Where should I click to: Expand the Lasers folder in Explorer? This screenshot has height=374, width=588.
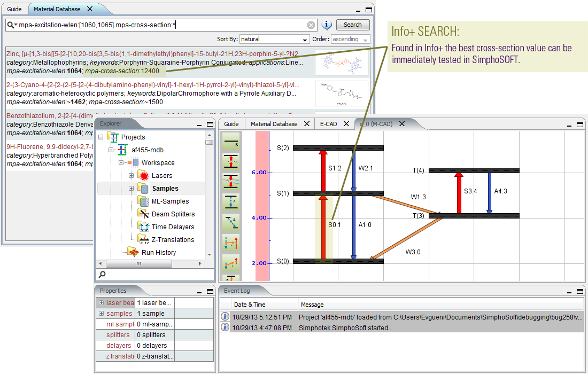pos(131,175)
